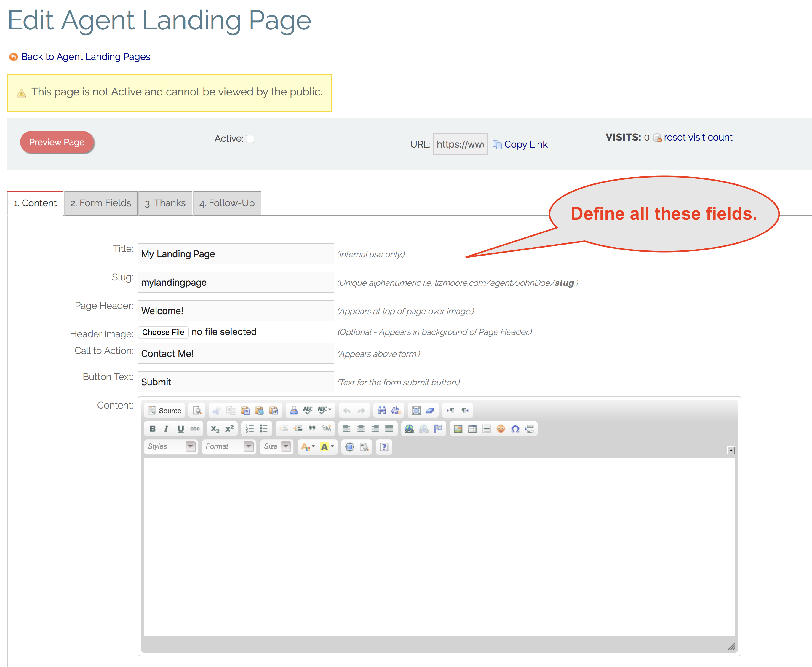The width and height of the screenshot is (812, 667).
Task: Open the Format dropdown
Action: [x=229, y=446]
